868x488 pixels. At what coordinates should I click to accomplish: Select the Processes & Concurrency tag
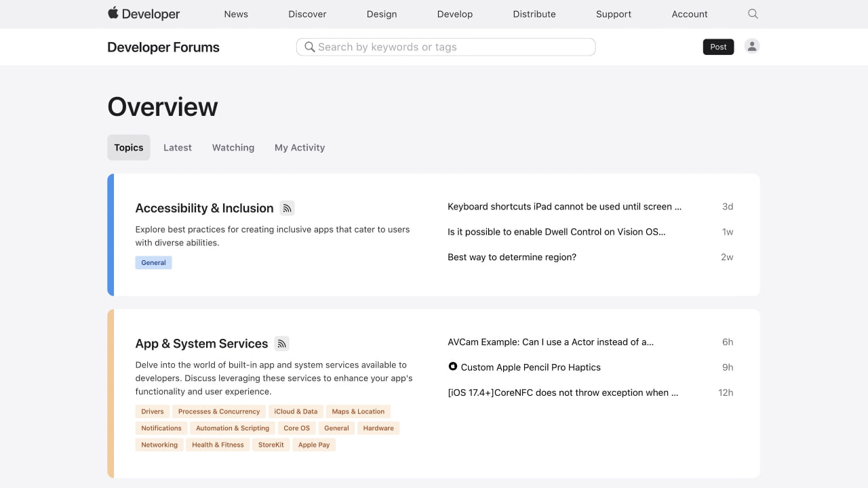coord(219,411)
